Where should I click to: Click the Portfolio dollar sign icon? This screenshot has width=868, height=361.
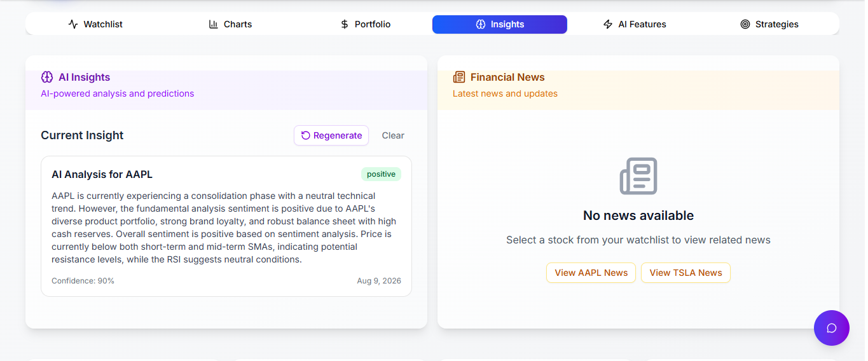345,24
